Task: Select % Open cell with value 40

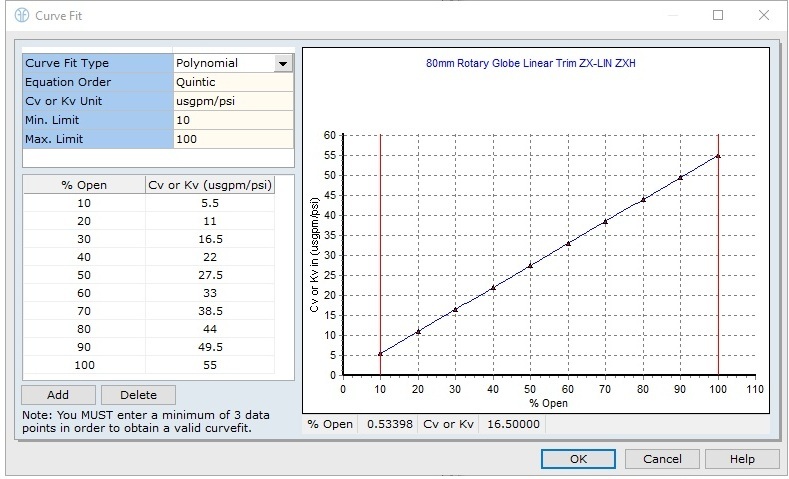Action: coord(84,257)
